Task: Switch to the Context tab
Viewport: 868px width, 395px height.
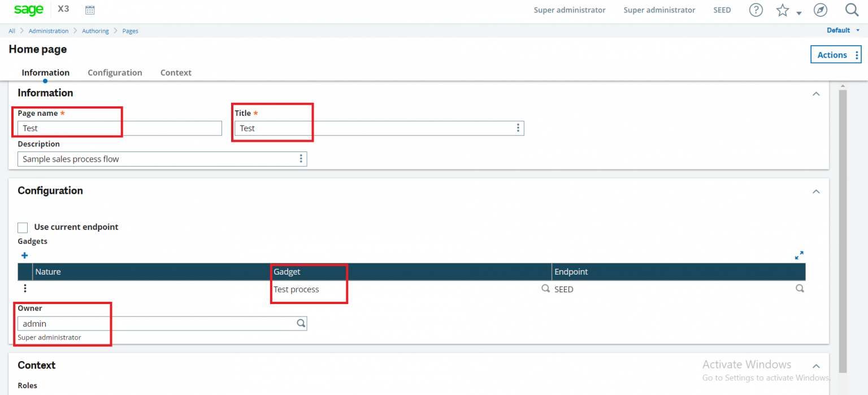Action: [x=175, y=72]
